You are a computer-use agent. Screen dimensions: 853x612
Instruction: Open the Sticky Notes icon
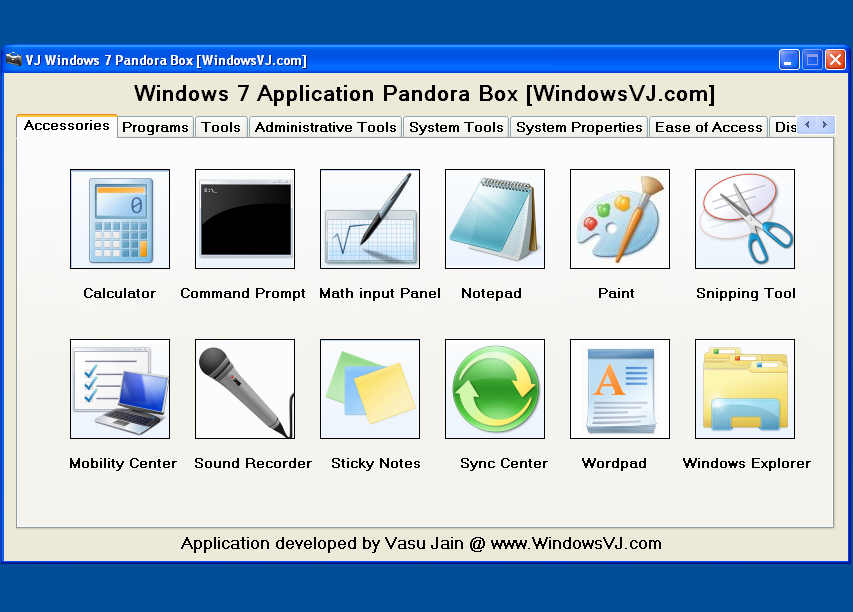point(370,389)
